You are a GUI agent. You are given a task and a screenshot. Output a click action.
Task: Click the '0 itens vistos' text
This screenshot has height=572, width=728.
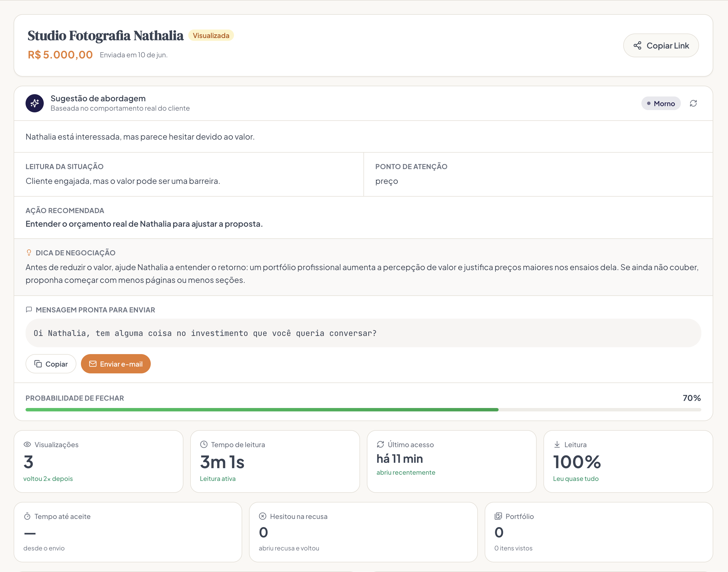tap(513, 548)
